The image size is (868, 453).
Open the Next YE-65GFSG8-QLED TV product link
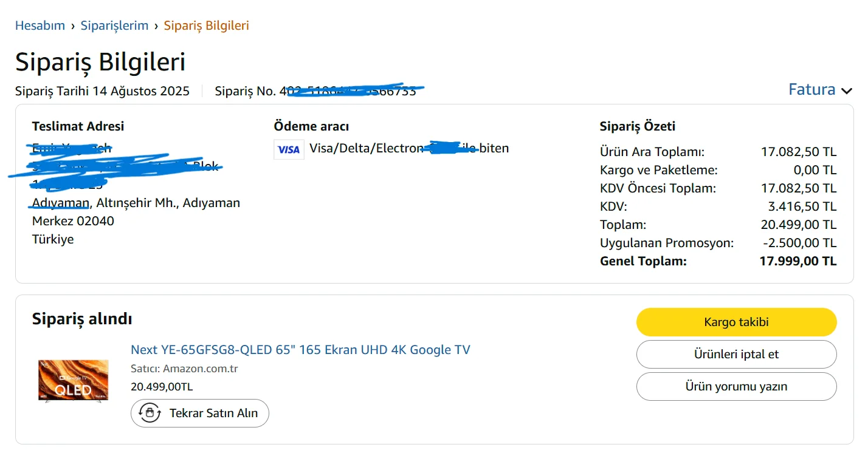coord(300,350)
